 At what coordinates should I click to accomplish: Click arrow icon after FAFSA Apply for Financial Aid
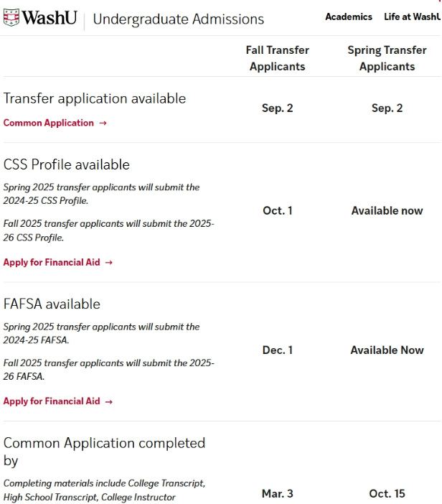pyautogui.click(x=109, y=402)
